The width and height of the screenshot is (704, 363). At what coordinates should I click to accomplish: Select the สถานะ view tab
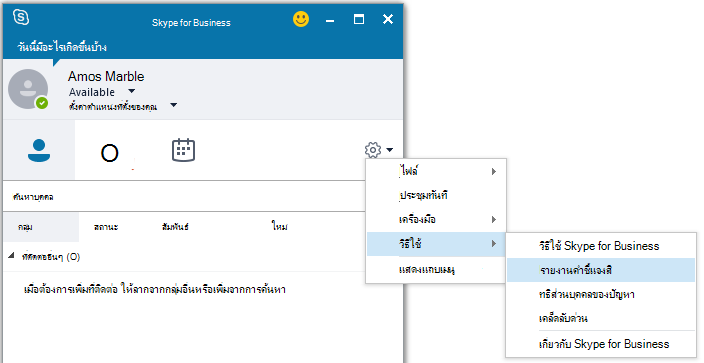tap(106, 227)
